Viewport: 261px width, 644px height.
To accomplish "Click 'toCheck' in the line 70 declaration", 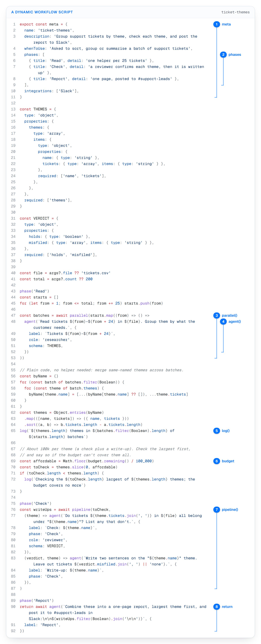I will [41, 467].
